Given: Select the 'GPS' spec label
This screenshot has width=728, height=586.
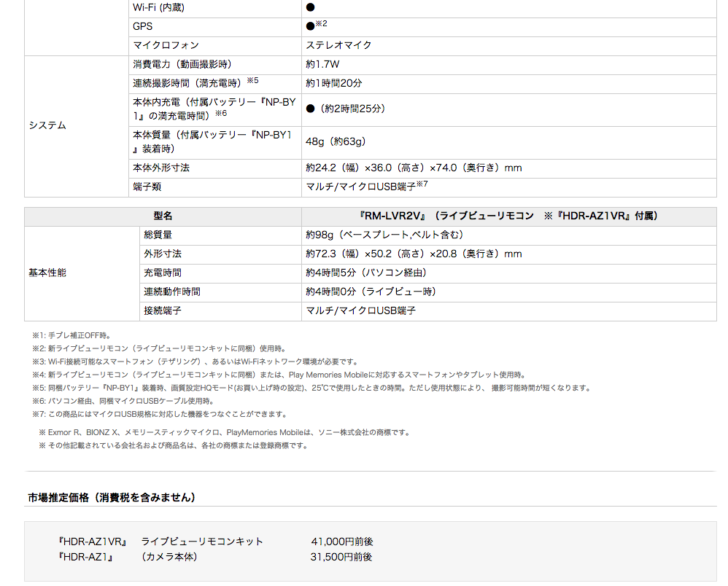Looking at the screenshot, I should (x=142, y=26).
